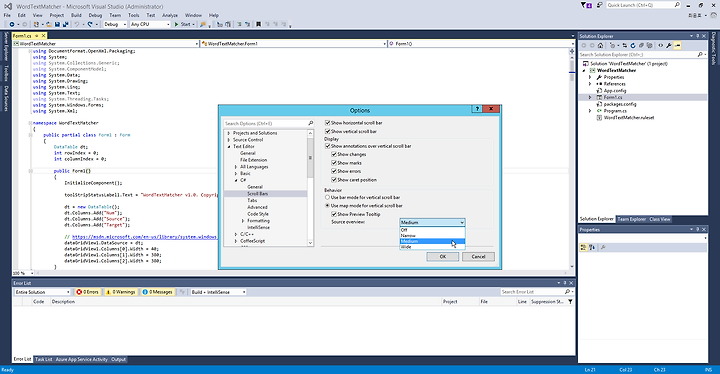Screen dimensions: 720x374
Task: Click the feedback icon next to Quick Launch
Action: (599, 5)
